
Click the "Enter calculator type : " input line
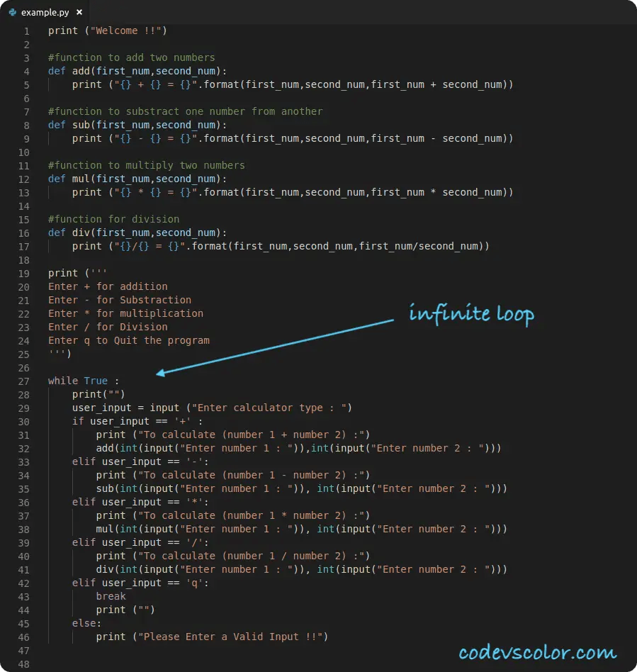click(212, 408)
